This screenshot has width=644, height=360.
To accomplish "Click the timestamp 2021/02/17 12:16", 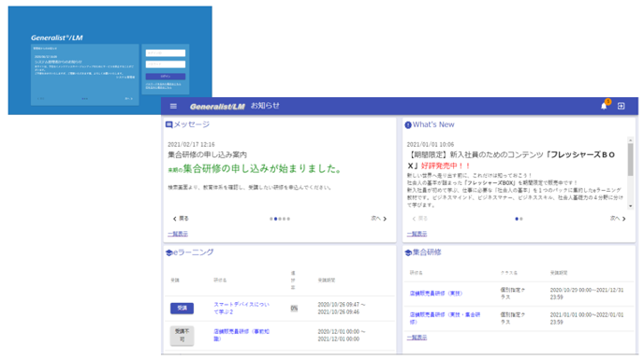I will tap(191, 145).
